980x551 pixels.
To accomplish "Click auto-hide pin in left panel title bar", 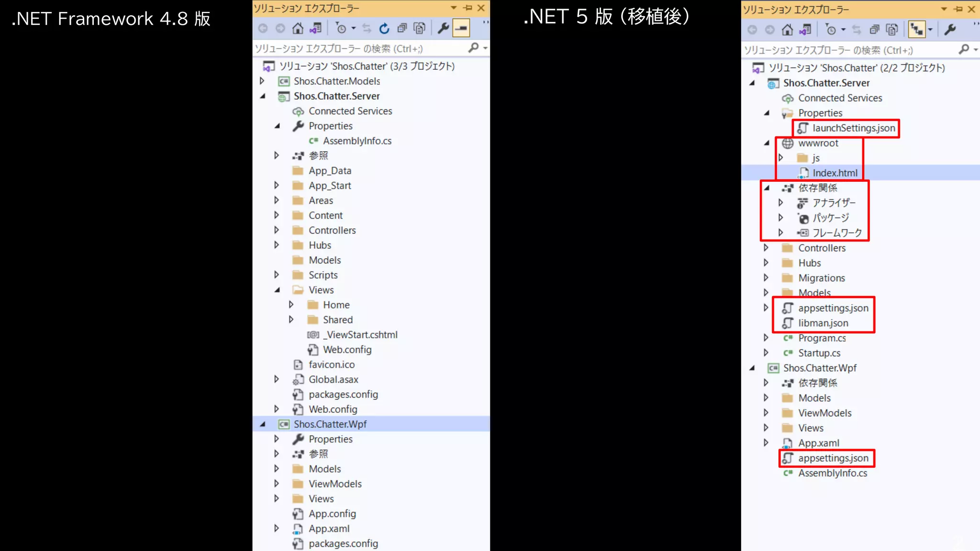I will [x=468, y=8].
